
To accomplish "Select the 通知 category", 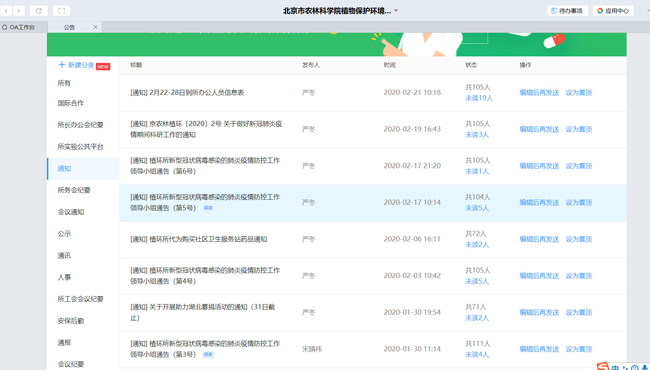I will click(83, 169).
